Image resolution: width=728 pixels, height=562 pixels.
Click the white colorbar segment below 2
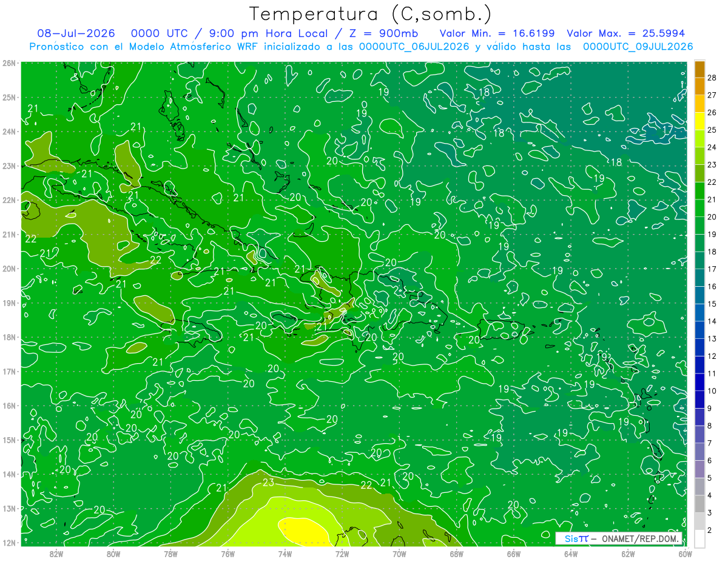(x=699, y=538)
